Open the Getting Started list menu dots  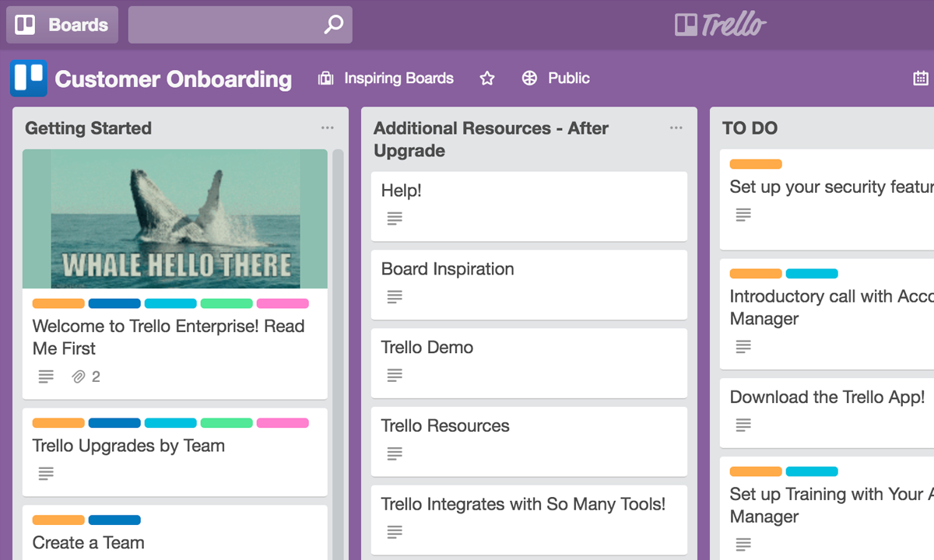(328, 128)
